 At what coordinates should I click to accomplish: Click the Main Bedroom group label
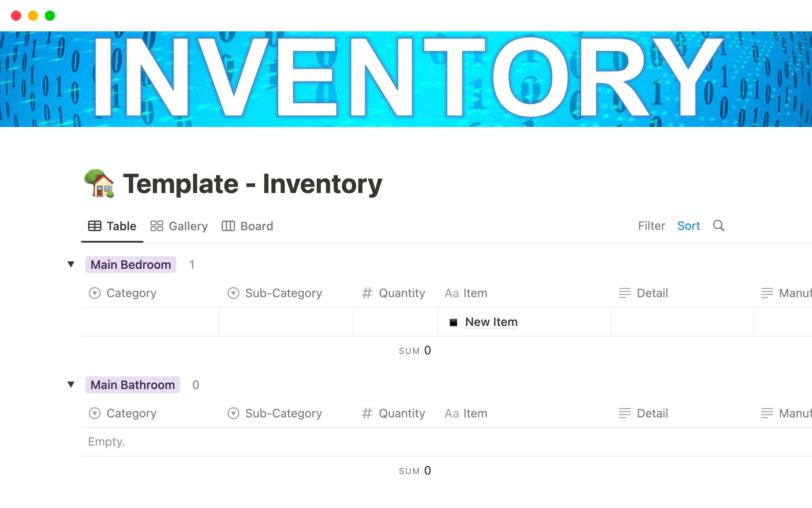[130, 264]
